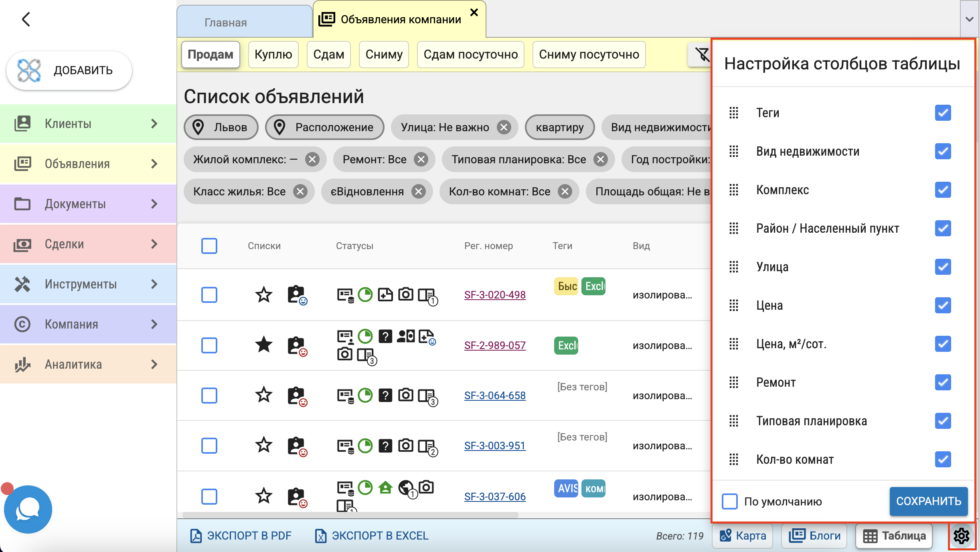Click the back arrow icon in the sidebar
Image resolution: width=980 pixels, height=552 pixels.
point(26,19)
